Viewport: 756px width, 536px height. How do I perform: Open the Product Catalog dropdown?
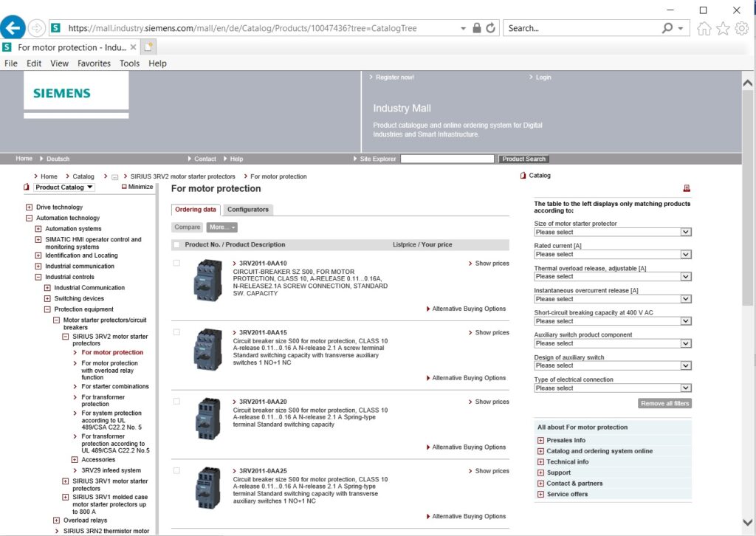point(63,187)
